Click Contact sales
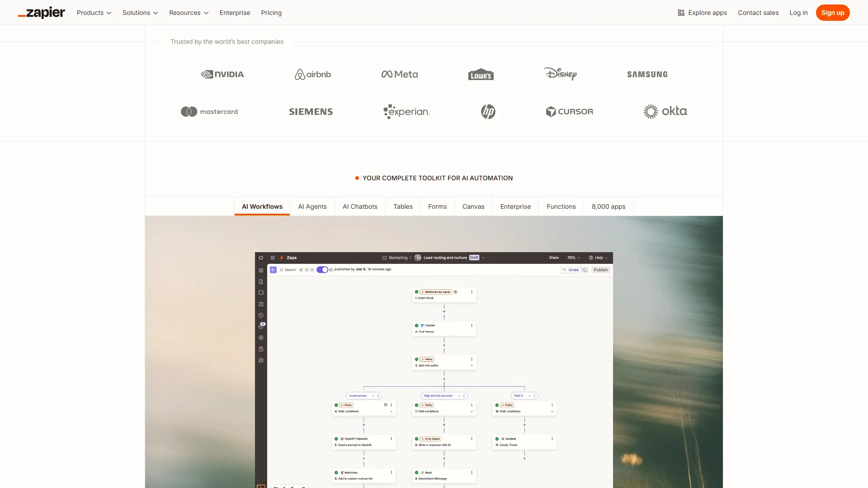Viewport: 868px width, 488px height. coord(758,13)
